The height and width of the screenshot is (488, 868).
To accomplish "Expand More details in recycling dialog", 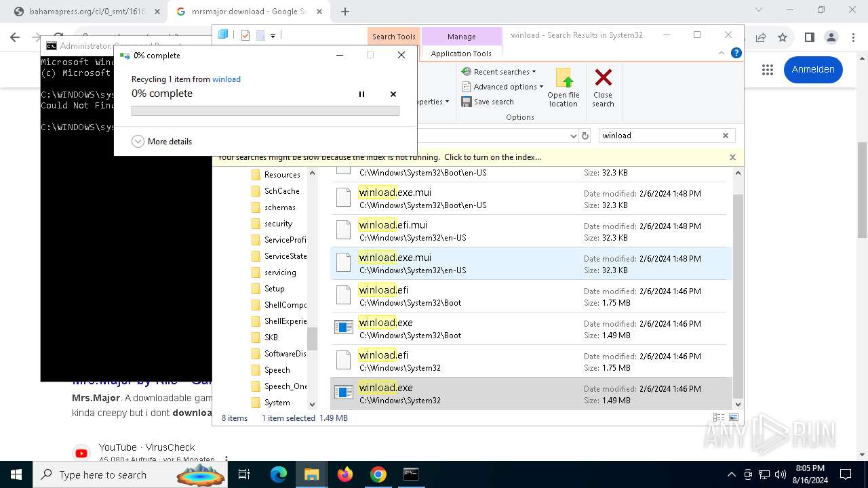I will pos(162,142).
